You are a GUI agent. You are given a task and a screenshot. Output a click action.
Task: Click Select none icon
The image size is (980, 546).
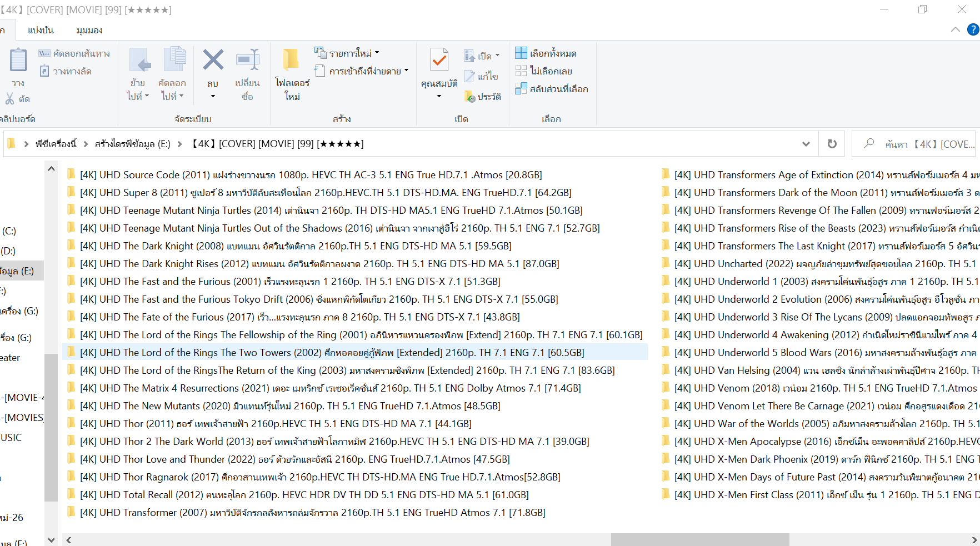tap(521, 71)
